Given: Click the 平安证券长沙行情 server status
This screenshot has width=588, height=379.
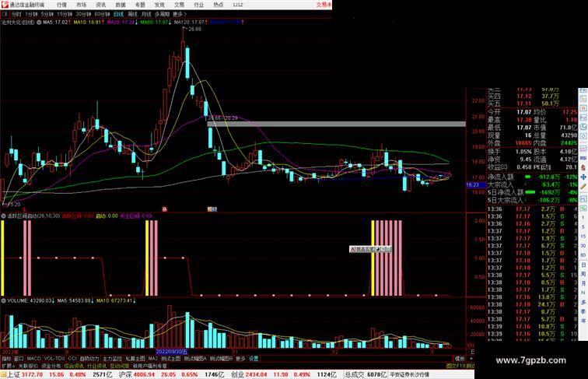Looking at the screenshot, I should 409,374.
